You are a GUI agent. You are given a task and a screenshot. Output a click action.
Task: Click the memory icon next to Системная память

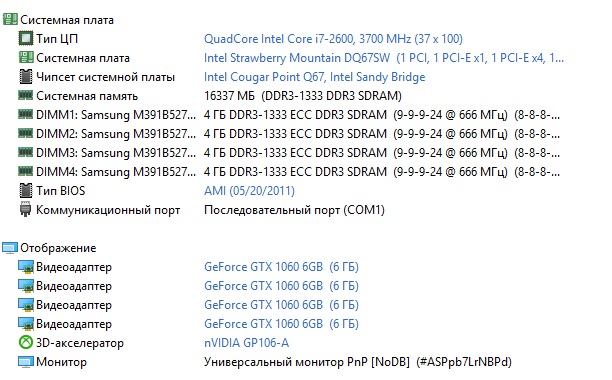25,95
